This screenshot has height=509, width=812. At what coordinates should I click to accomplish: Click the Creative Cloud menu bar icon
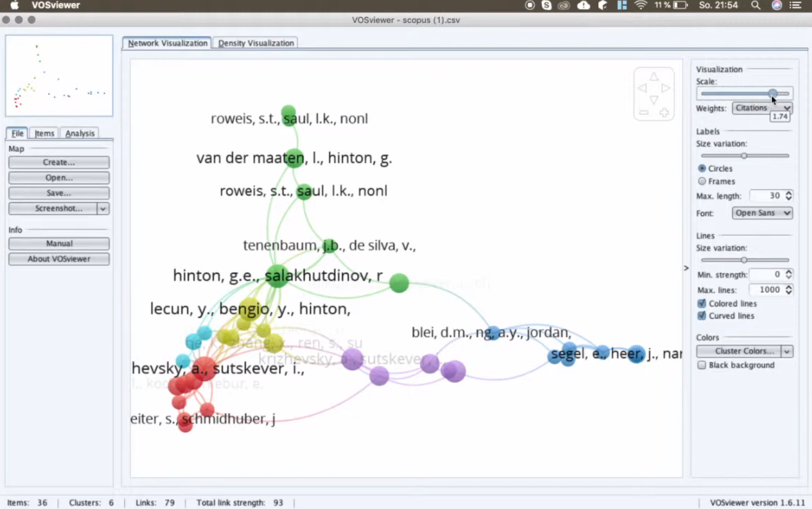[564, 5]
